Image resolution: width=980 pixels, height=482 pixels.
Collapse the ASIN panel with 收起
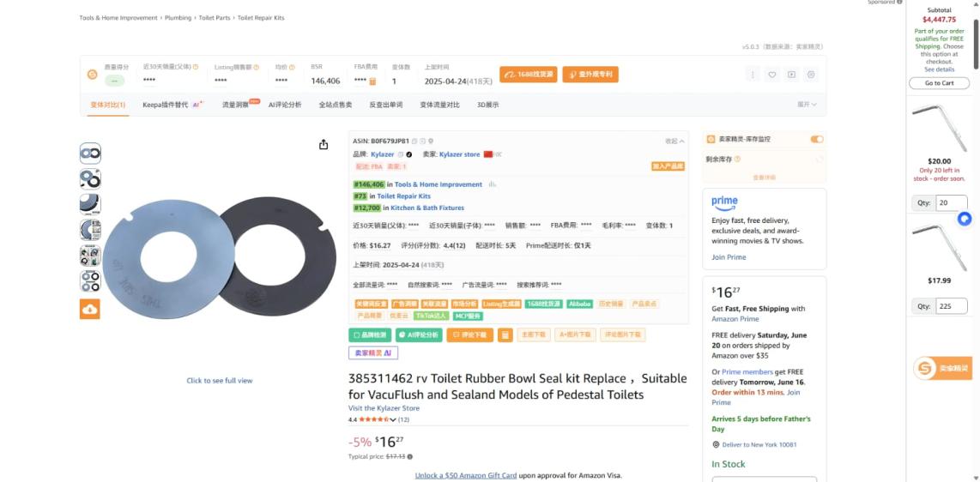pyautogui.click(x=675, y=142)
